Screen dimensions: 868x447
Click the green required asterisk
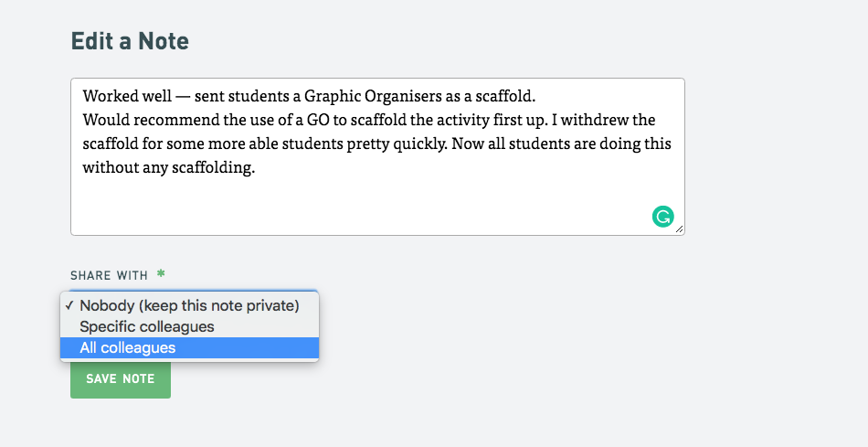click(161, 273)
